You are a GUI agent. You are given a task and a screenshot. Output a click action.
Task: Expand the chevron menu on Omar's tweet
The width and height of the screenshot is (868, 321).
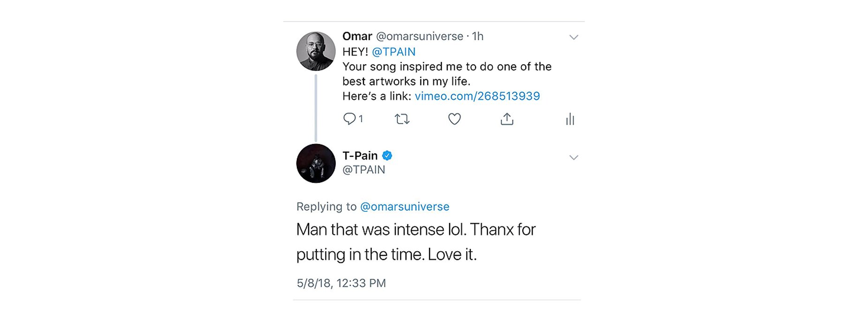coord(574,37)
